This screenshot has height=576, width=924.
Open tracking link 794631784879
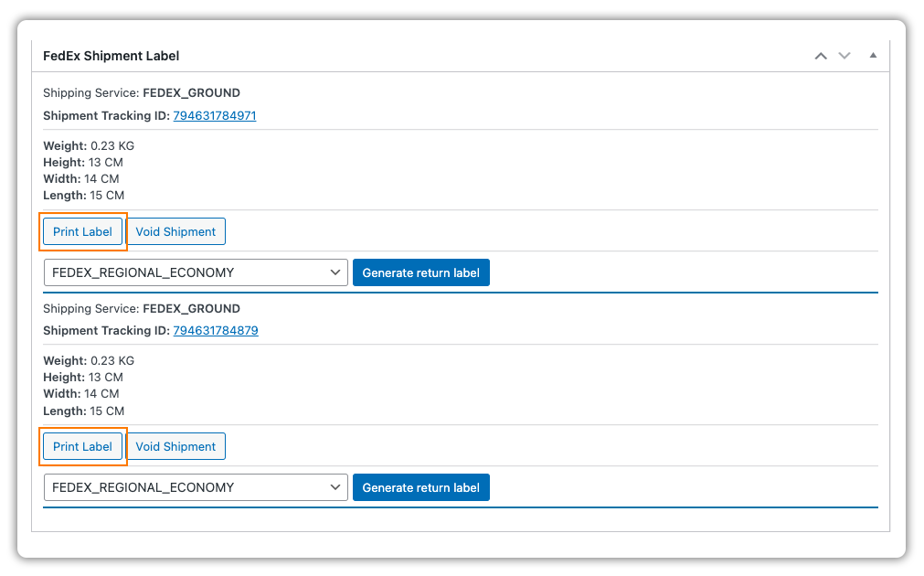(x=216, y=330)
